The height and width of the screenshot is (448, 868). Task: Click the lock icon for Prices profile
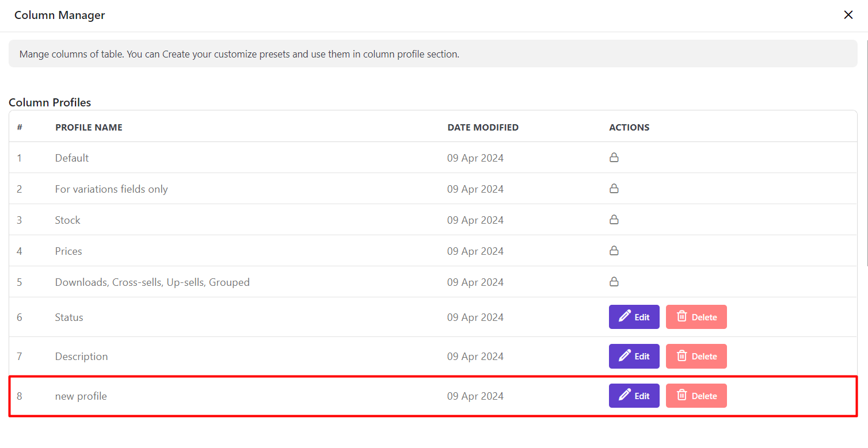point(614,251)
